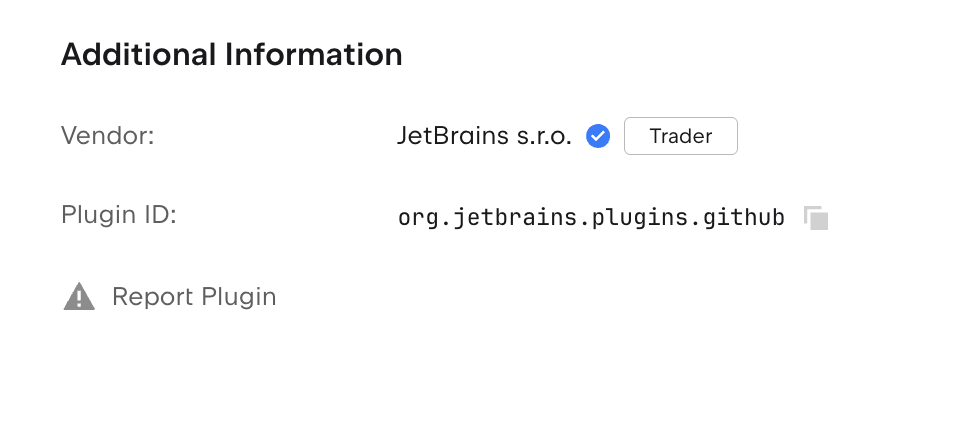954x438 pixels.
Task: Click "JetBrains" in the vendor name
Action: pos(453,136)
